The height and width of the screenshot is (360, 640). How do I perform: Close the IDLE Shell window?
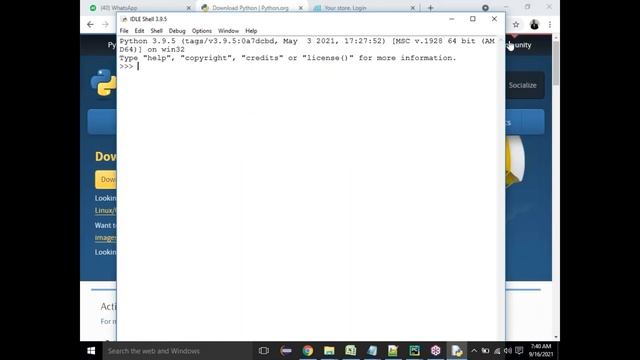pos(494,19)
